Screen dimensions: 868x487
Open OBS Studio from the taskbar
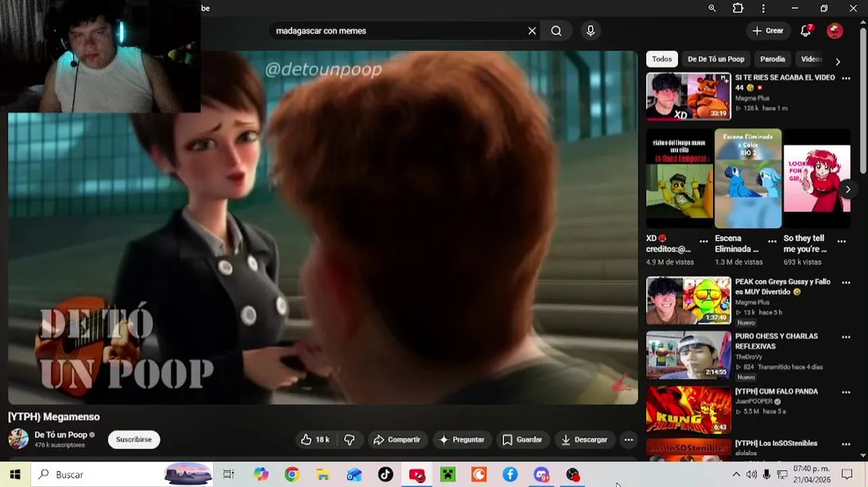pyautogui.click(x=573, y=475)
